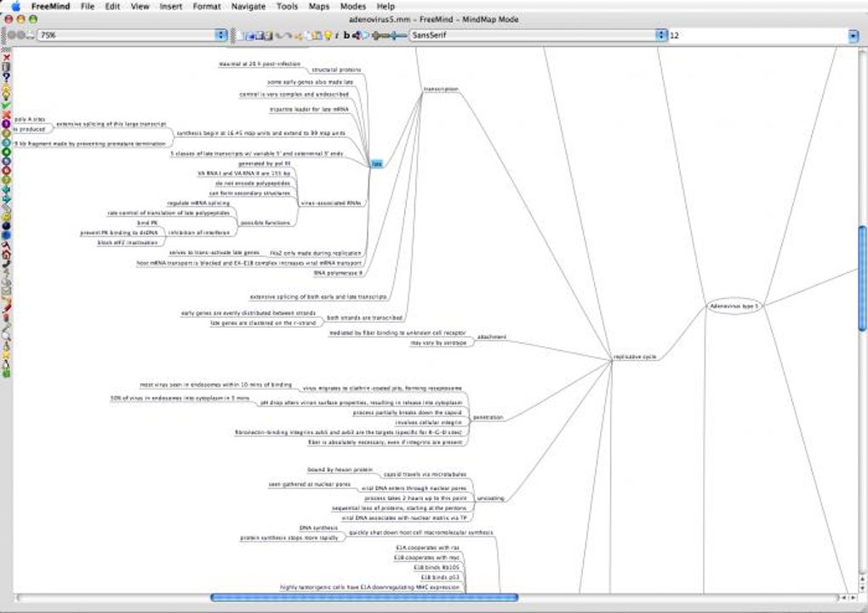Viewport: 868px width, 613px height.
Task: Select the 'tripartite leader for late mRNA' node
Action: (x=309, y=109)
